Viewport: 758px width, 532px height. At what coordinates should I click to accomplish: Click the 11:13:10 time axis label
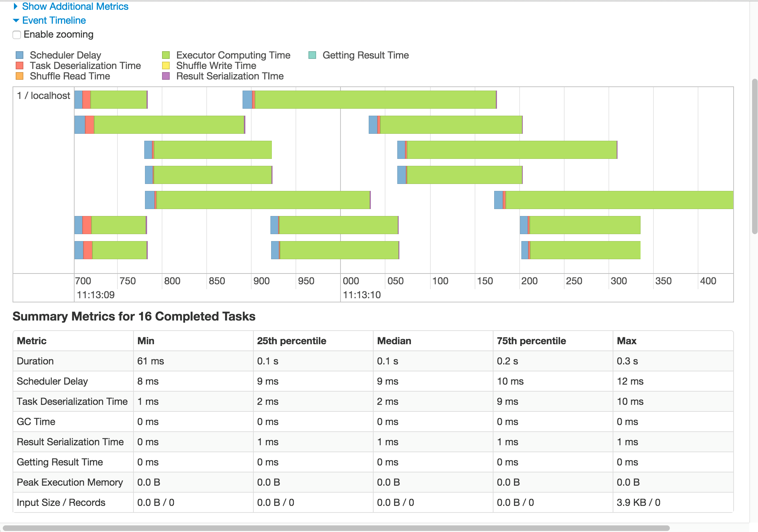[x=362, y=295]
